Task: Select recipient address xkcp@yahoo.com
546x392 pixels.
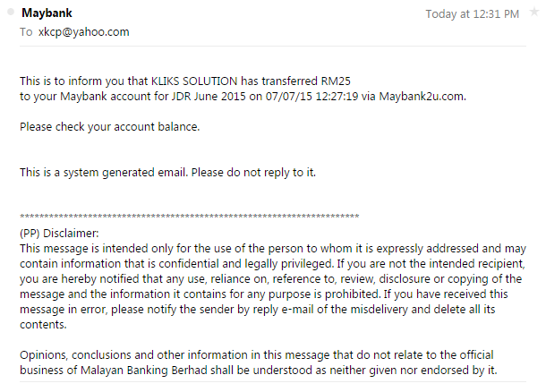Action: (x=83, y=32)
